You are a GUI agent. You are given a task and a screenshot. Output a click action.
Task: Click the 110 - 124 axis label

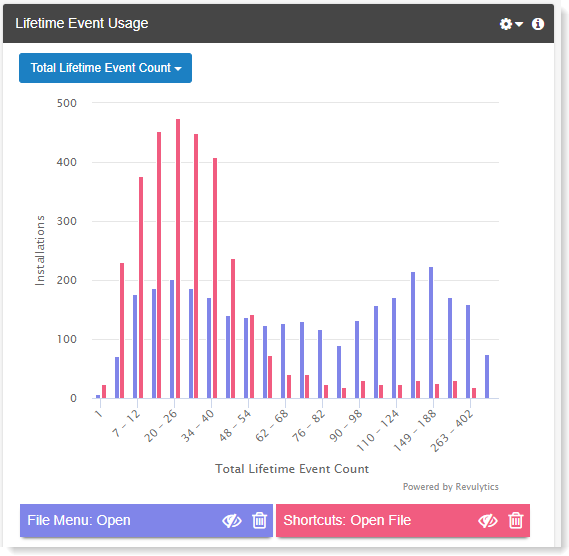click(x=378, y=430)
